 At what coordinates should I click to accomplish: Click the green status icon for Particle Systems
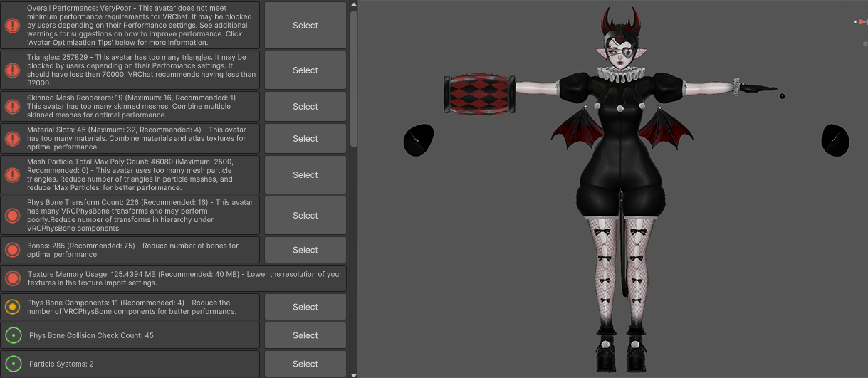click(x=12, y=364)
